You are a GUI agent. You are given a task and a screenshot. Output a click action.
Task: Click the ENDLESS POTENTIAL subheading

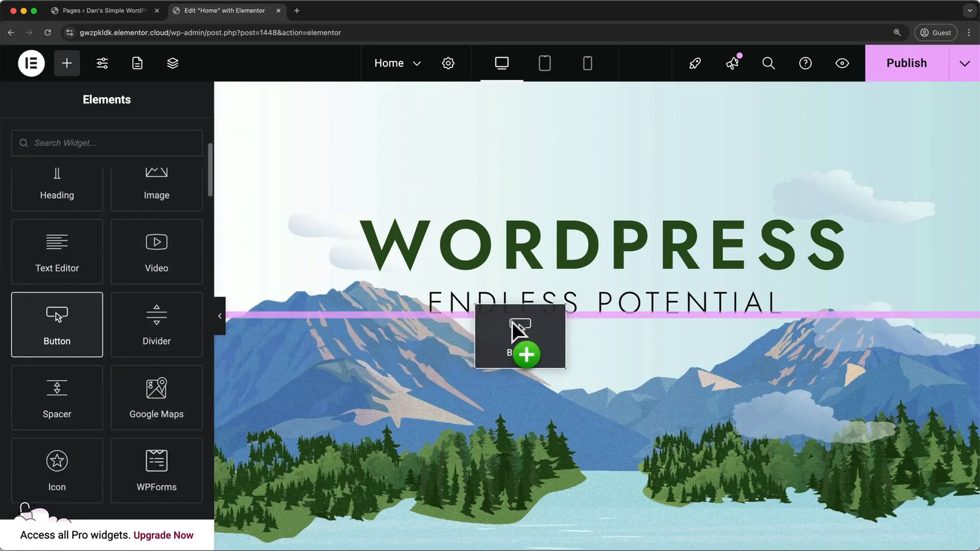(x=603, y=302)
